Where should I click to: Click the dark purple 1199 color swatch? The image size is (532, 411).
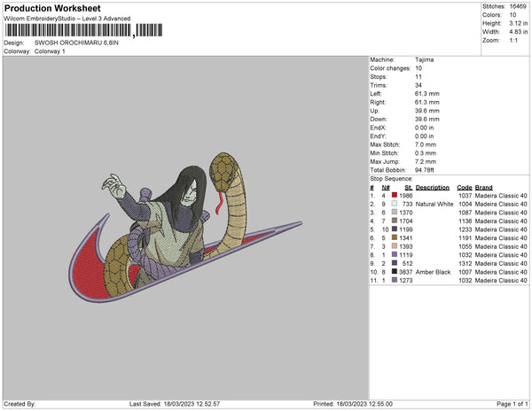pyautogui.click(x=395, y=229)
